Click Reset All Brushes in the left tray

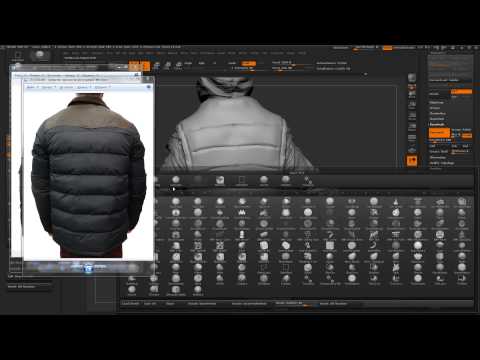[x=22, y=286]
